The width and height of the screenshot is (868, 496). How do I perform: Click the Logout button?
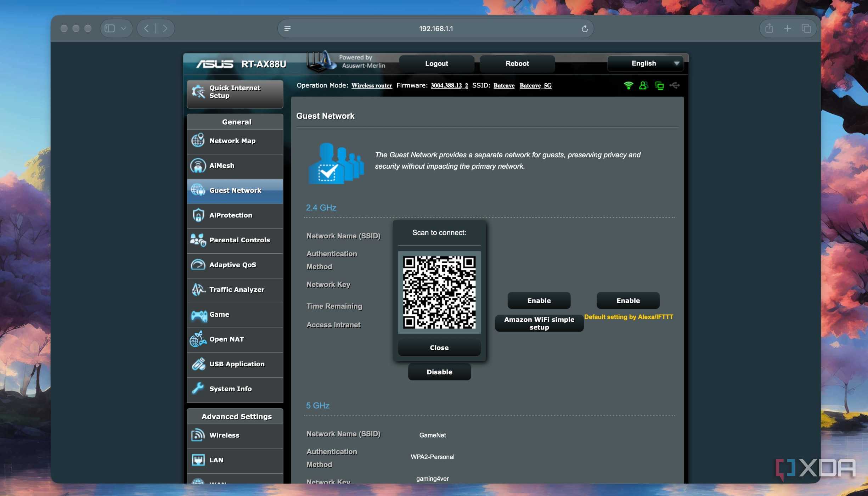coord(436,64)
